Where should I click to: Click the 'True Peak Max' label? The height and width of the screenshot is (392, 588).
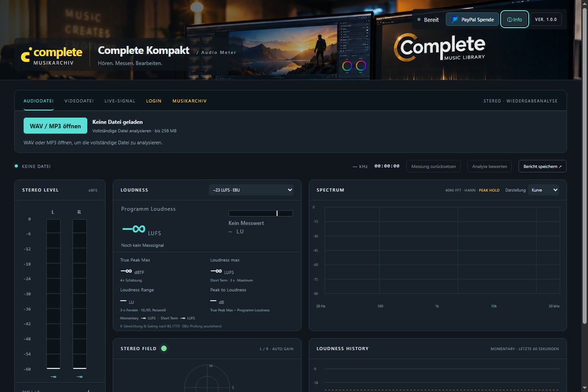coord(135,260)
